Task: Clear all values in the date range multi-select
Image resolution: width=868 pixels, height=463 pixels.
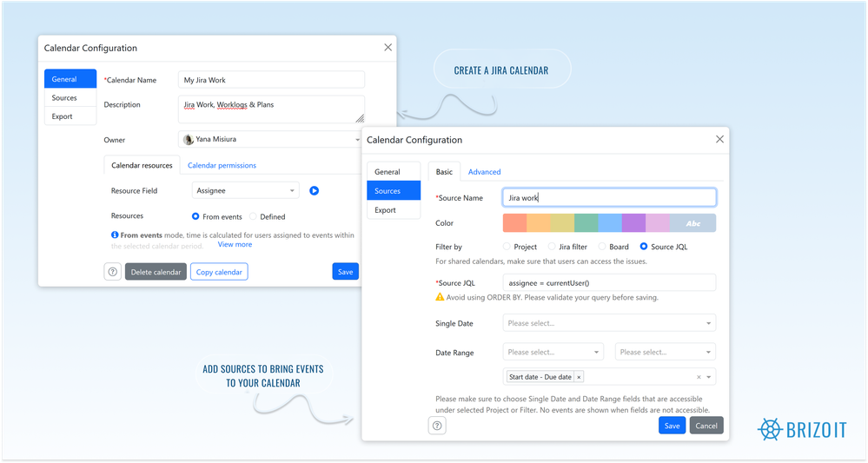Action: (x=699, y=377)
